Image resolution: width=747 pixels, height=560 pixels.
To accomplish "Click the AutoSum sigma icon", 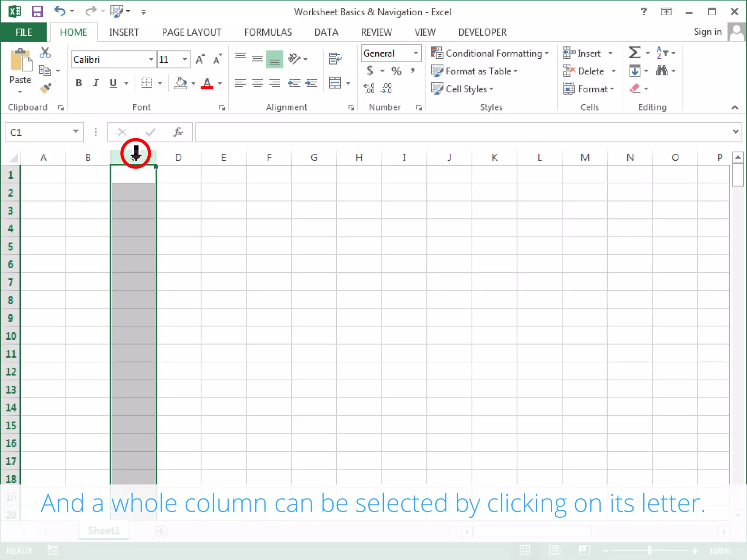I will coord(634,53).
